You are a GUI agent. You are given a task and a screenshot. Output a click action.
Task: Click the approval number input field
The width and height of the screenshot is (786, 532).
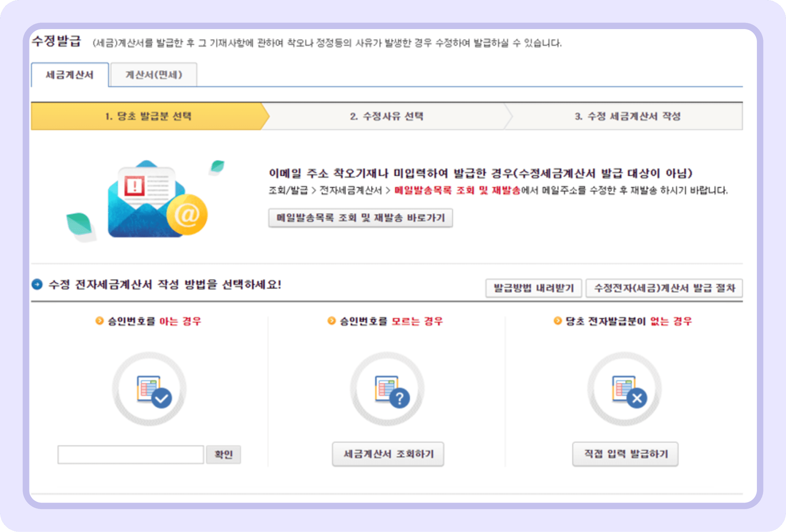pyautogui.click(x=131, y=454)
